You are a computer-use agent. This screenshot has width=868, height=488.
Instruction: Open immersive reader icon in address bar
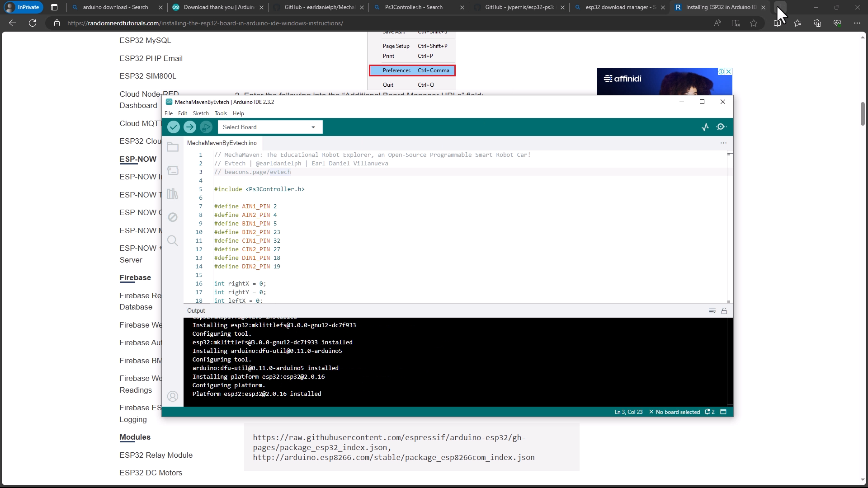[x=736, y=23]
